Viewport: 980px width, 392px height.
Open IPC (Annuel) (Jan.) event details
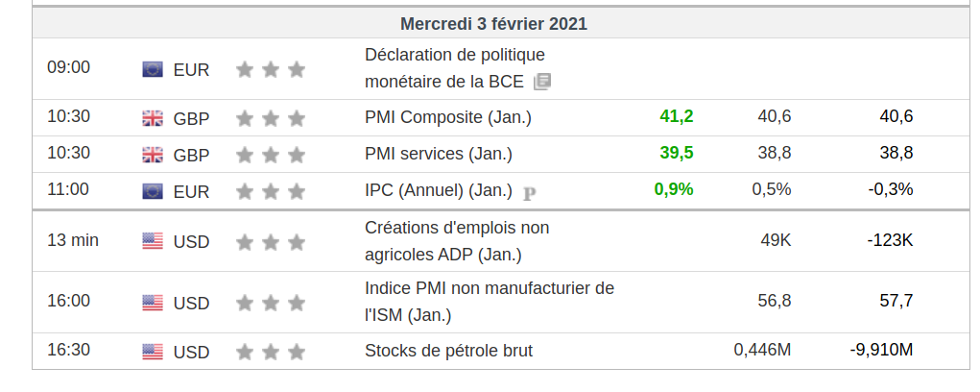[438, 190]
